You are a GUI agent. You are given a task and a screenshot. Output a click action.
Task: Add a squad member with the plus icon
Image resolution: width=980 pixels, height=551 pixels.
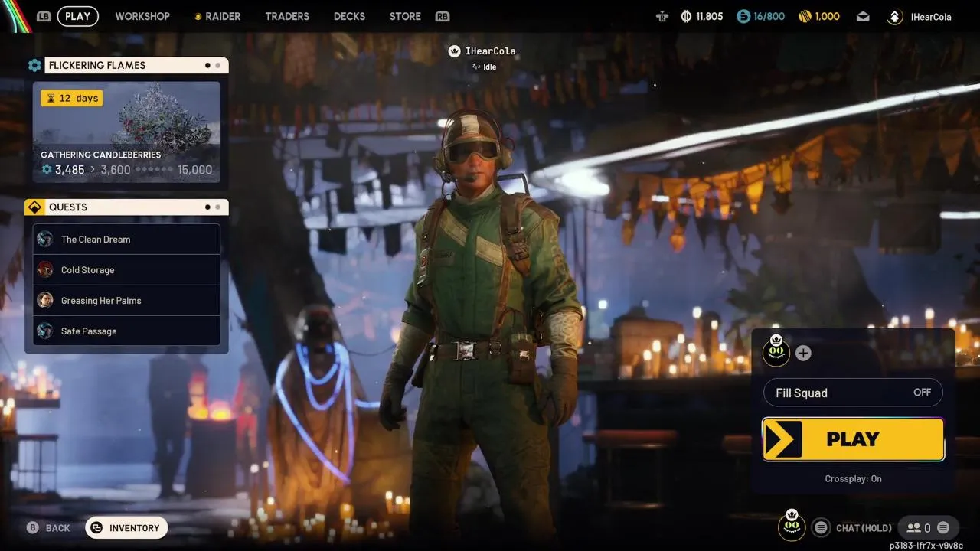click(803, 353)
